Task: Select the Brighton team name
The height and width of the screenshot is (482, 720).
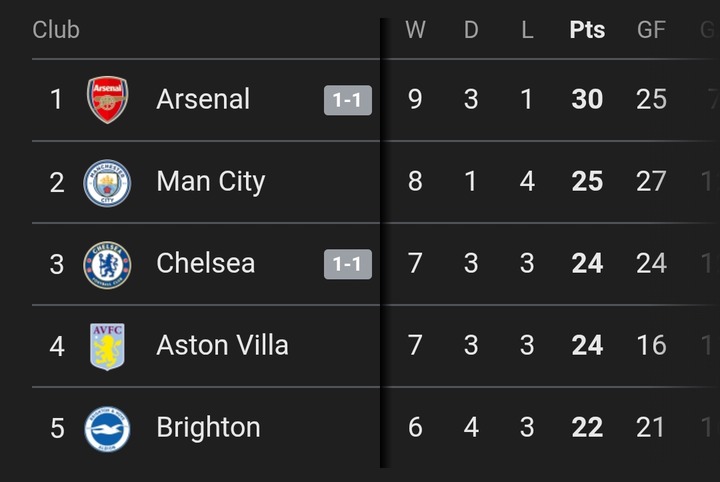Action: click(208, 428)
